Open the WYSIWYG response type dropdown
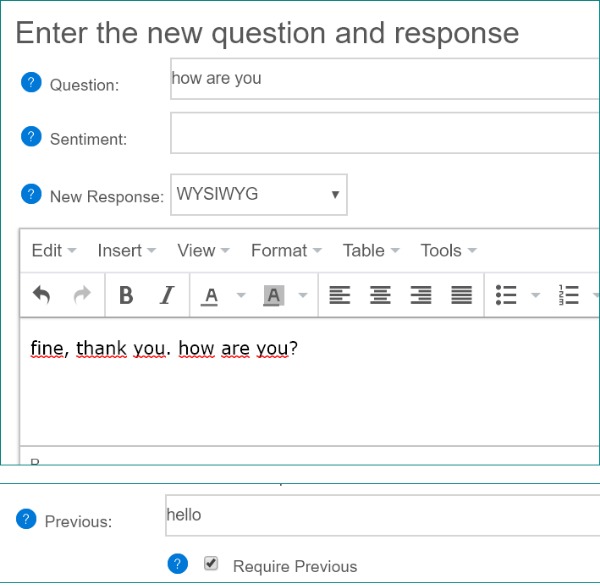The width and height of the screenshot is (600, 586). point(259,195)
